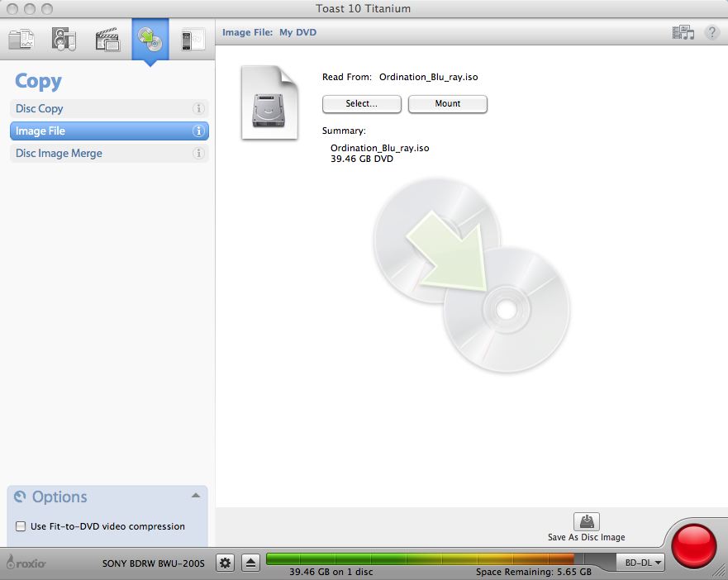Open the Video category icon
Image resolution: width=728 pixels, height=580 pixels.
click(x=107, y=39)
